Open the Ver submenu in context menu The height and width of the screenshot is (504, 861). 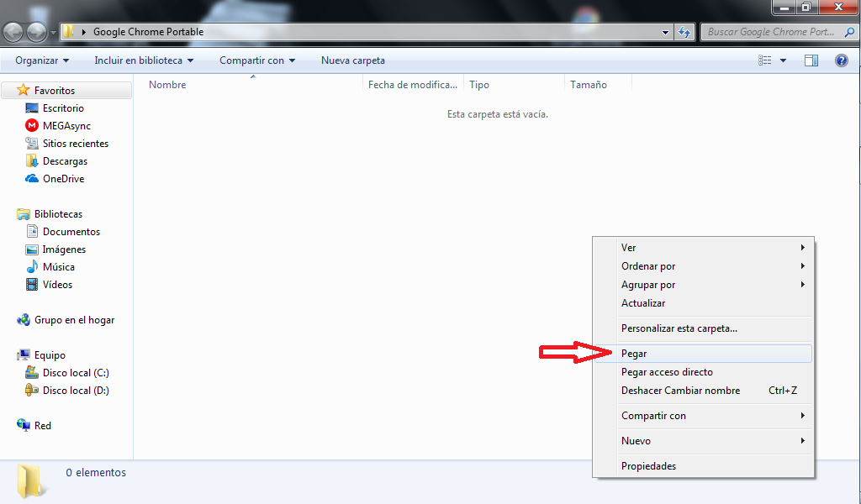[x=703, y=247]
